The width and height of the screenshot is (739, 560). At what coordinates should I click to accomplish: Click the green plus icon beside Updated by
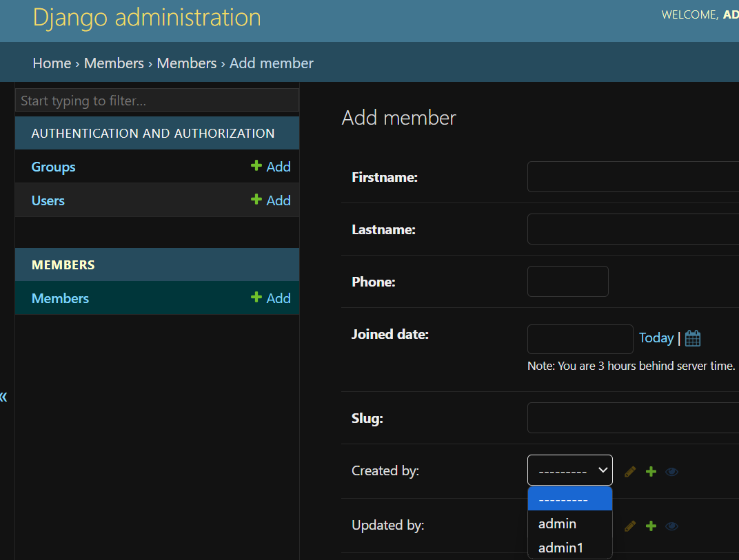651,526
